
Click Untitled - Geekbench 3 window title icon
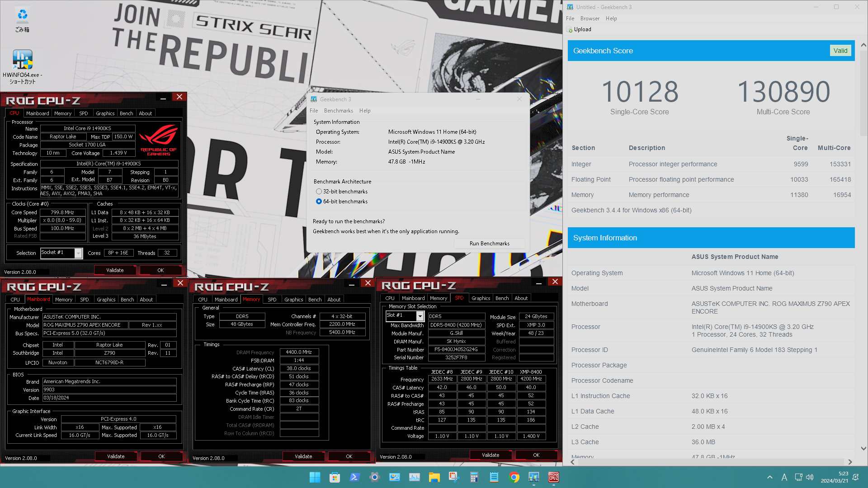click(570, 7)
